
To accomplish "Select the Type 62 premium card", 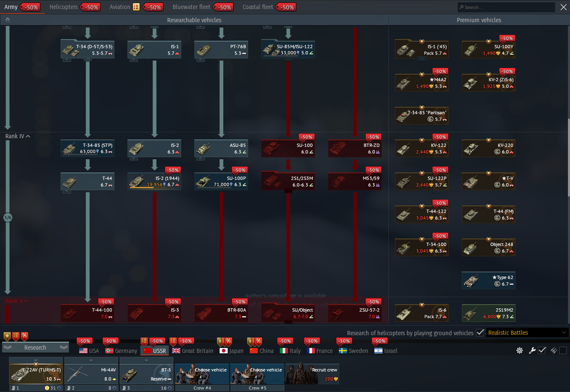I will [x=489, y=281].
